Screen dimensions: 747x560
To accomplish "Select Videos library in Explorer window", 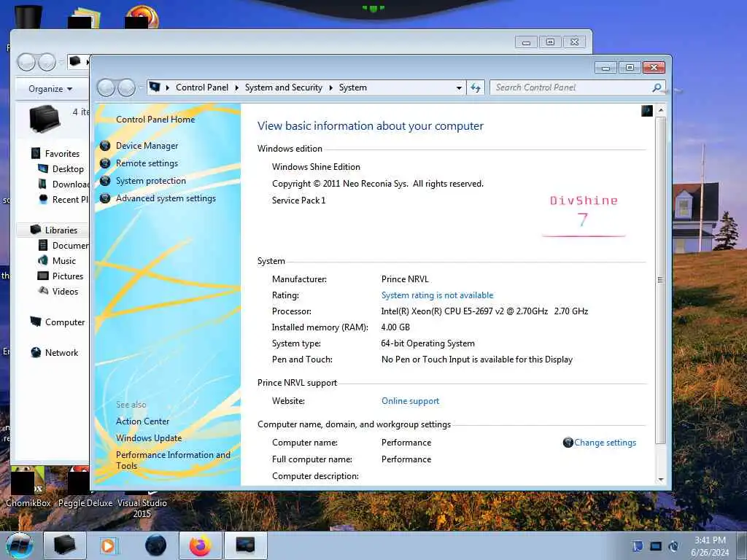I will [x=65, y=292].
